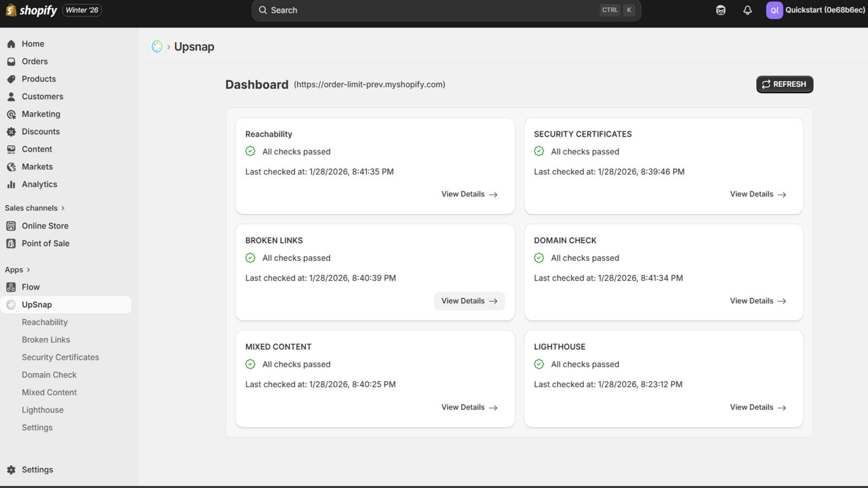This screenshot has width=868, height=488.
Task: Open the notifications bell
Action: (x=748, y=10)
